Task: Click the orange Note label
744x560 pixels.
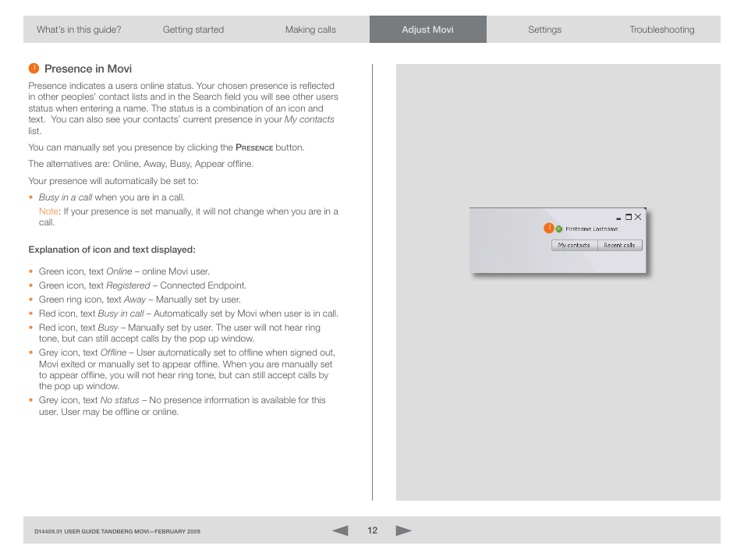Action: [48, 211]
